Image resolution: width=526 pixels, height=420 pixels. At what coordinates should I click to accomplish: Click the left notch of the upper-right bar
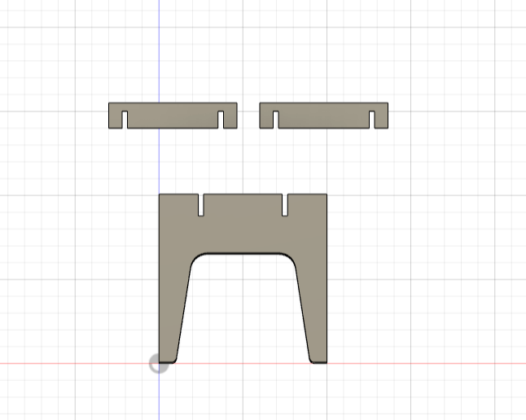pos(275,120)
